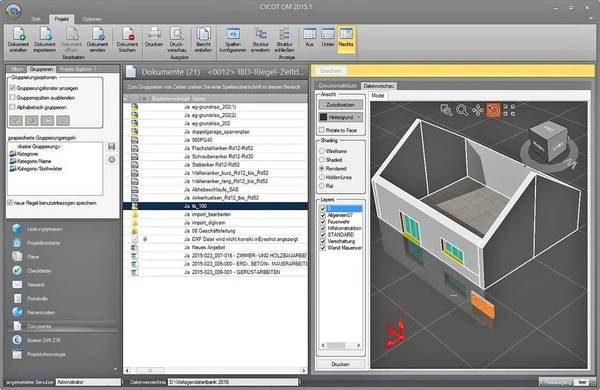Open the Hintergrund color dropdown
Image resolution: width=600 pixels, height=390 pixels.
coord(359,117)
